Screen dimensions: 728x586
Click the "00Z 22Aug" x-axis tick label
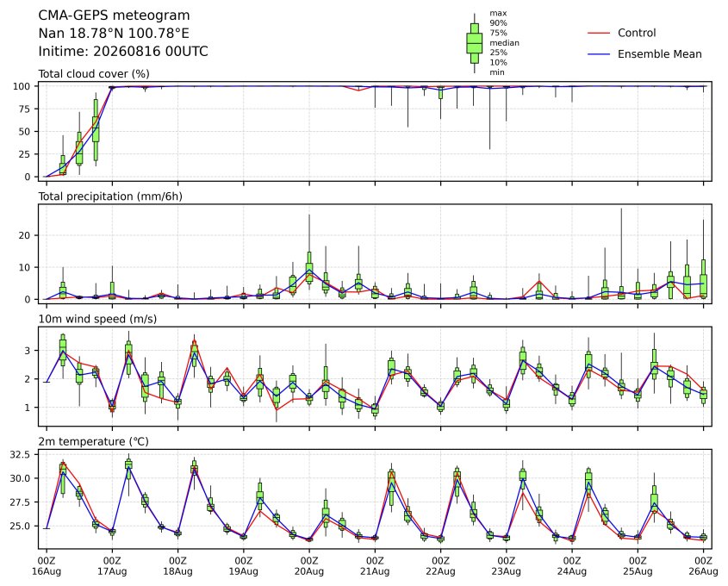click(440, 566)
